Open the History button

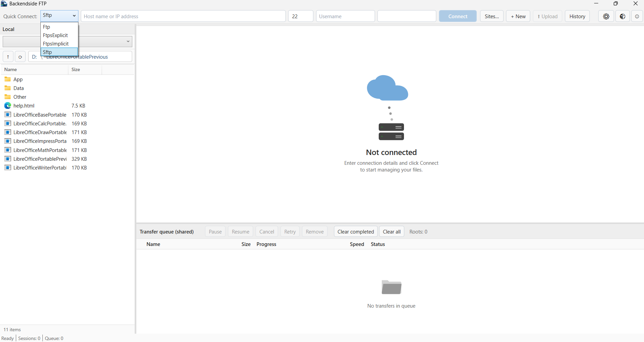tap(577, 16)
